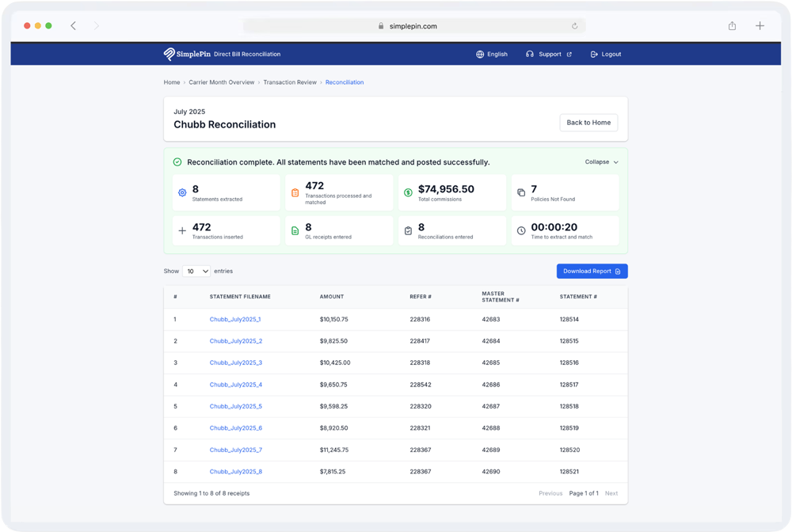
Task: Click master statement number 42690
Action: (490, 471)
